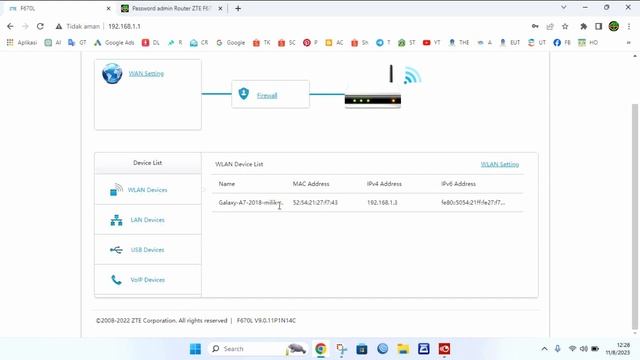640x360 pixels.
Task: Click IPv4 address 192.168.1.3 cell
Action: click(x=382, y=202)
